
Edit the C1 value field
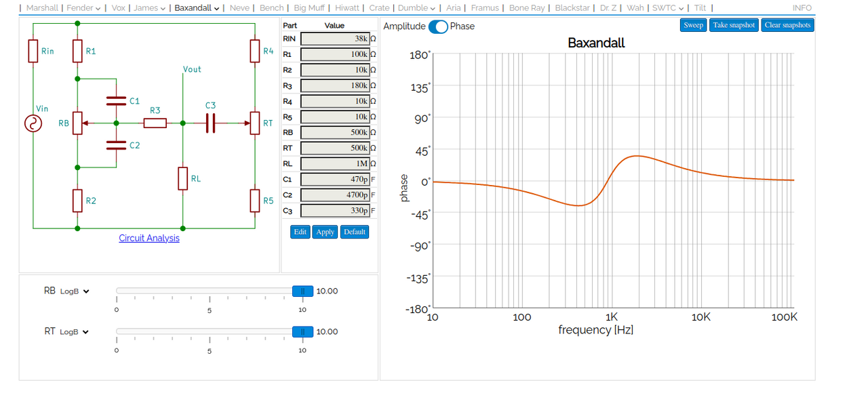[x=335, y=179]
